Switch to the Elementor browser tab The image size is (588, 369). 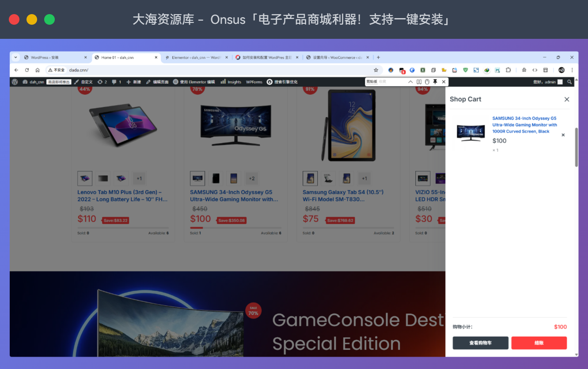coord(194,57)
